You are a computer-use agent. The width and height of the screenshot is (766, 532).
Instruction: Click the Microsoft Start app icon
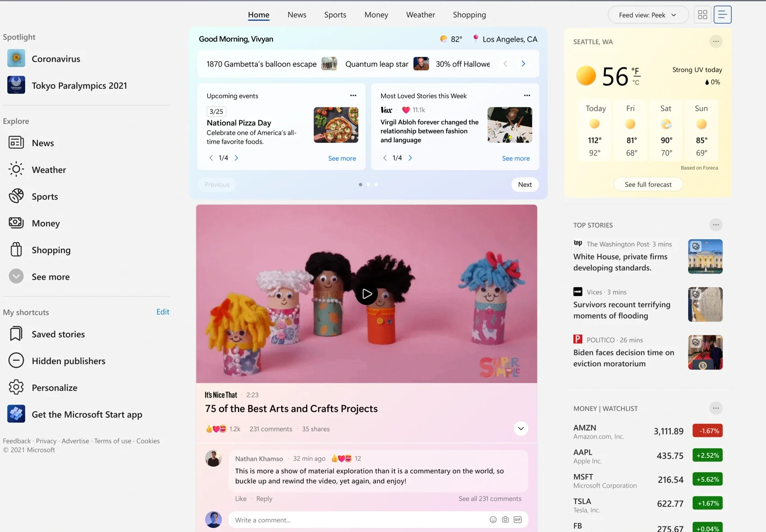point(16,414)
